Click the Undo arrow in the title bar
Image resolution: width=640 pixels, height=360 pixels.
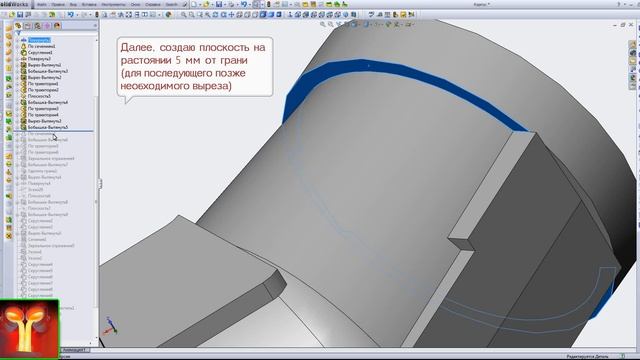pos(244,4)
